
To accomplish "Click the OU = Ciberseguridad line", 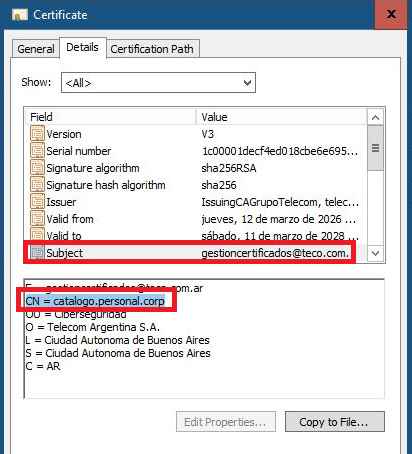I will coord(76,314).
